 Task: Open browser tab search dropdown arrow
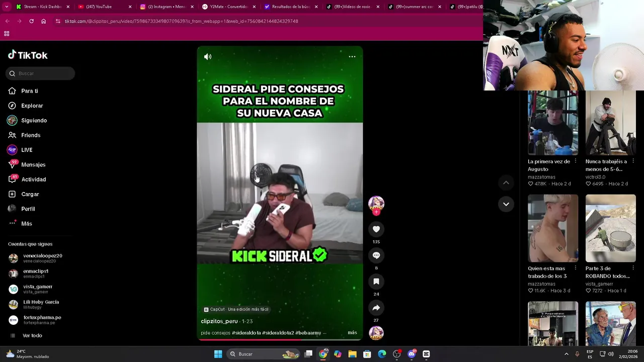tap(7, 7)
